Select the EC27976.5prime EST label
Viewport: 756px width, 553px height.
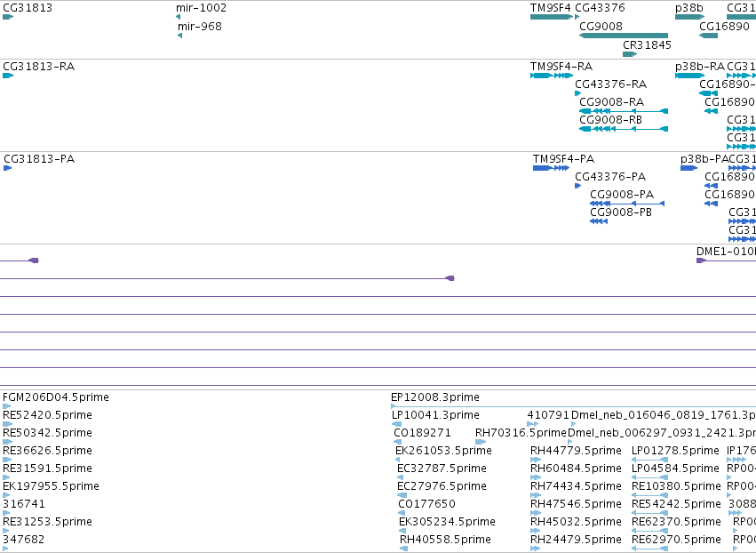(442, 486)
